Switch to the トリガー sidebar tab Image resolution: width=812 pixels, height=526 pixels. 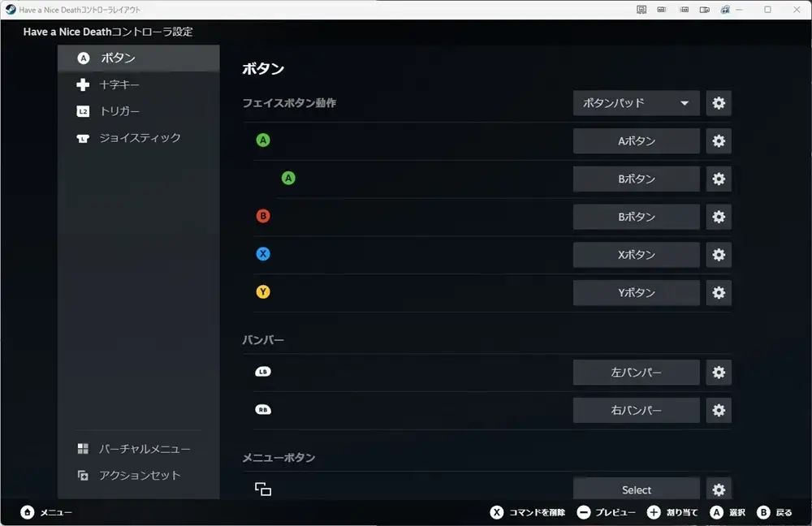pyautogui.click(x=139, y=111)
